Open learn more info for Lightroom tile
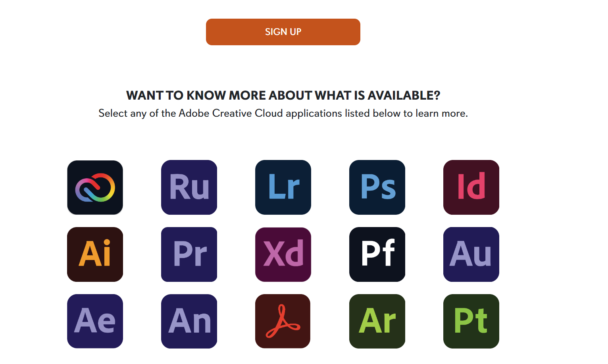Screen dimensions: 608x364 283,187
